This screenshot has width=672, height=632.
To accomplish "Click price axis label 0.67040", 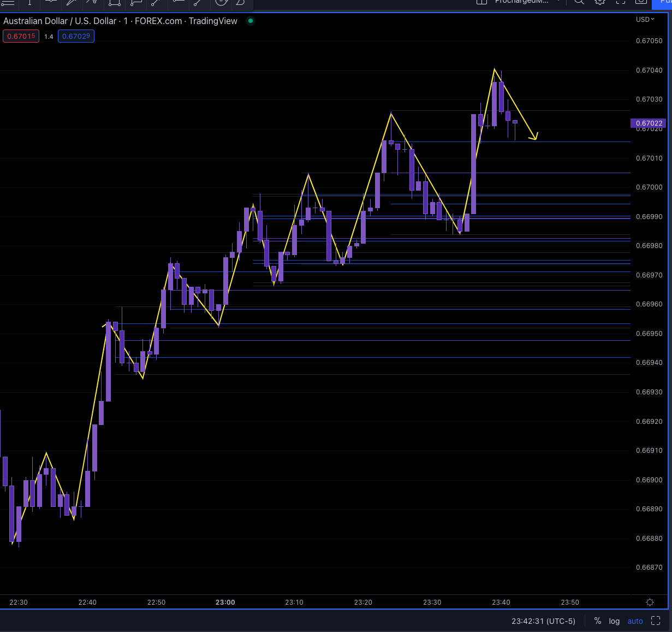I will [x=649, y=70].
